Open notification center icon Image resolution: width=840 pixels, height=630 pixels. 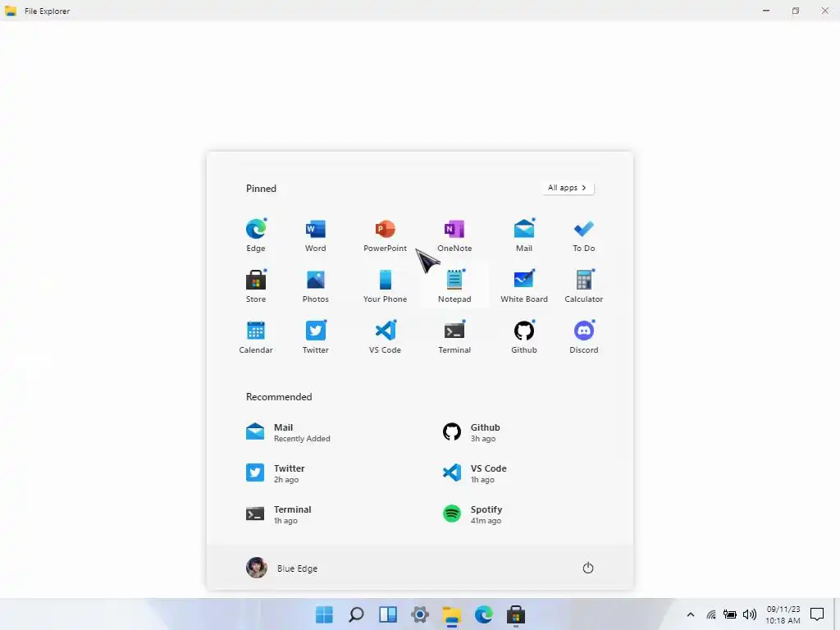click(816, 614)
